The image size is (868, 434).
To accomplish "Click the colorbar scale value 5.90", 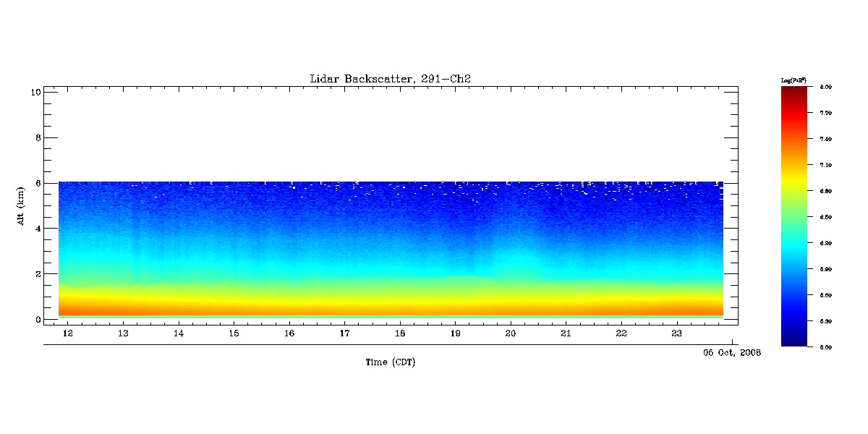I will (826, 269).
